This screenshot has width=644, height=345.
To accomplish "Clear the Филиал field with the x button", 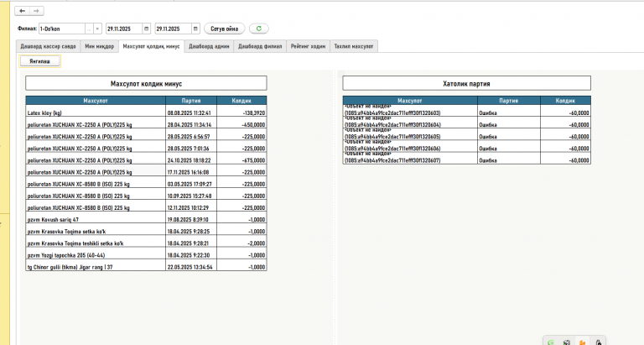I will coord(97,29).
